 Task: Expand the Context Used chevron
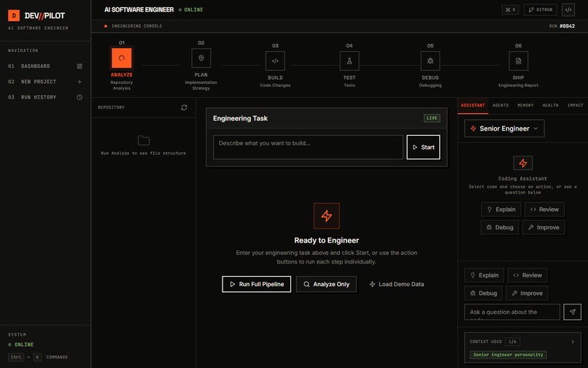(573, 342)
